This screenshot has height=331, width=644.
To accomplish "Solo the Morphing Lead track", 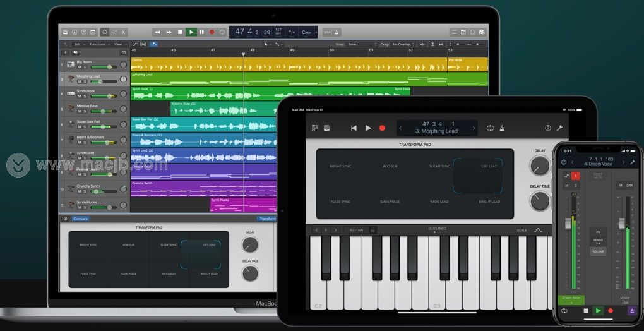I will pyautogui.click(x=85, y=81).
